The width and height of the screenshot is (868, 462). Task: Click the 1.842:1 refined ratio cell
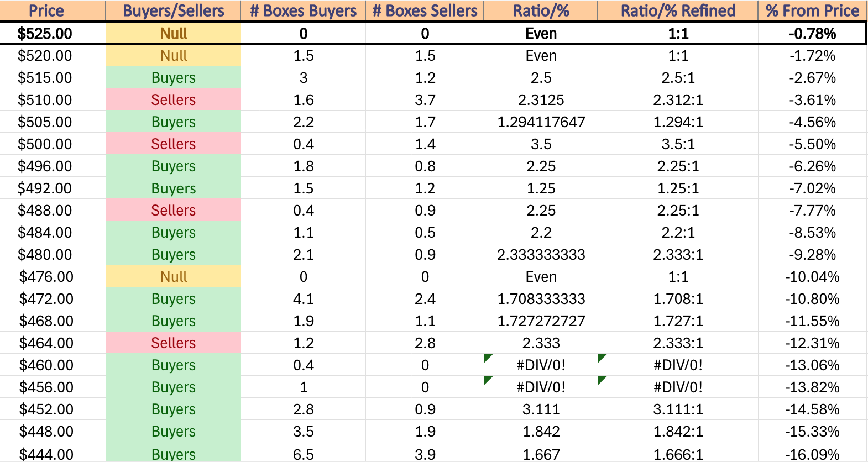(678, 431)
